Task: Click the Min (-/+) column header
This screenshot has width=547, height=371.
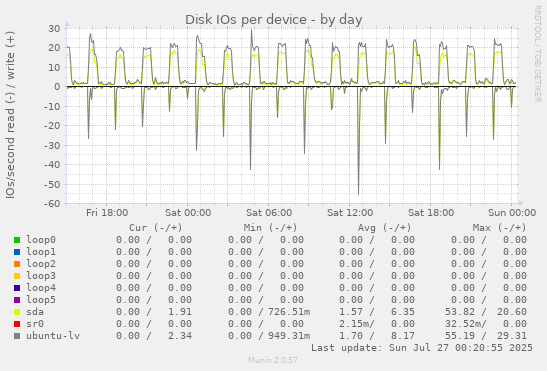Action: [x=270, y=228]
